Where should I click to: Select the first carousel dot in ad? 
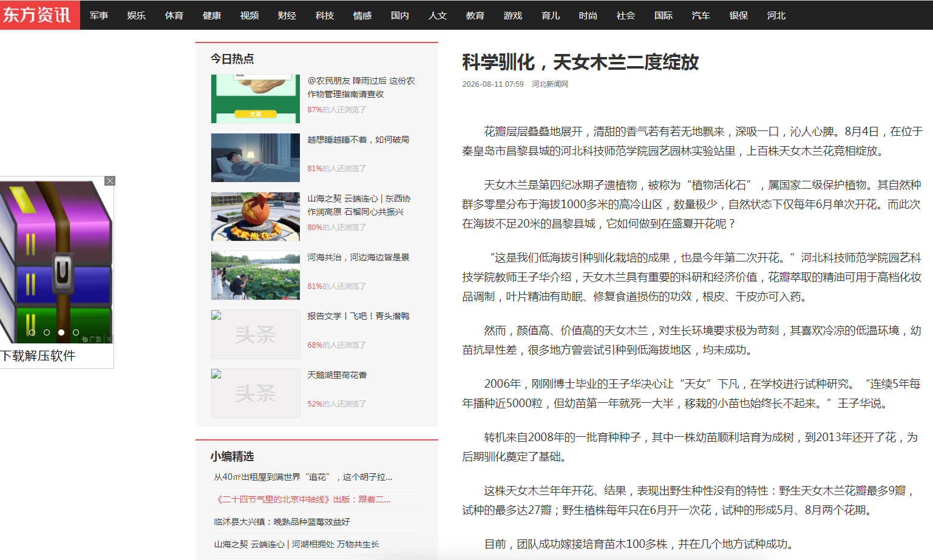coord(32,332)
